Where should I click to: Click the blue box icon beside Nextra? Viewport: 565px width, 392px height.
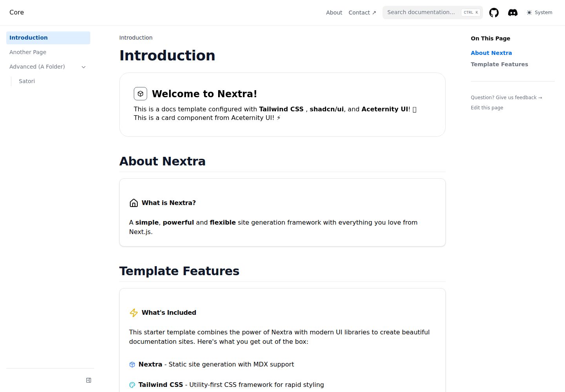(x=132, y=365)
